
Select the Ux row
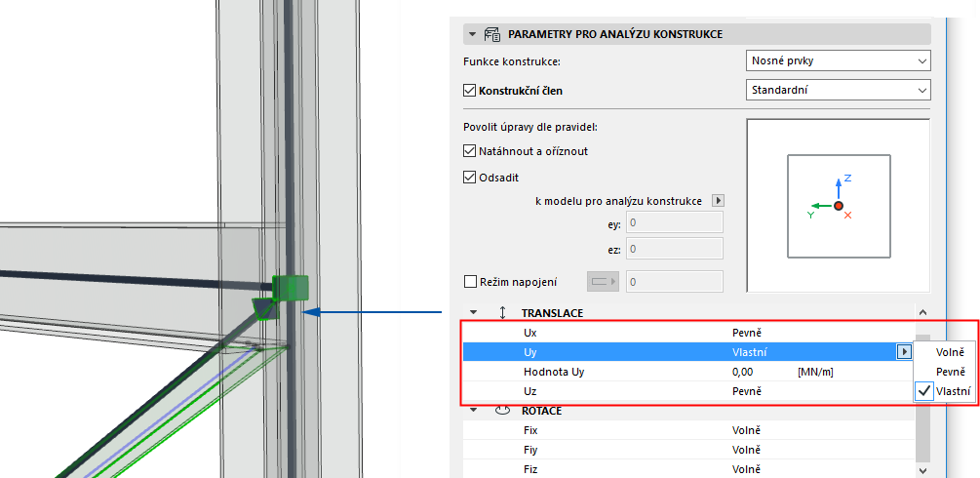coord(687,333)
